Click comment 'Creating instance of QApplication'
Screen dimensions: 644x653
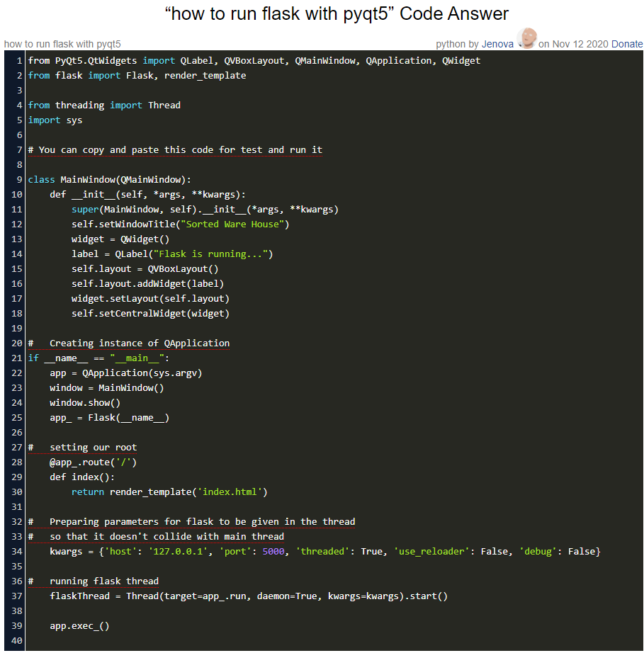pyautogui.click(x=129, y=343)
